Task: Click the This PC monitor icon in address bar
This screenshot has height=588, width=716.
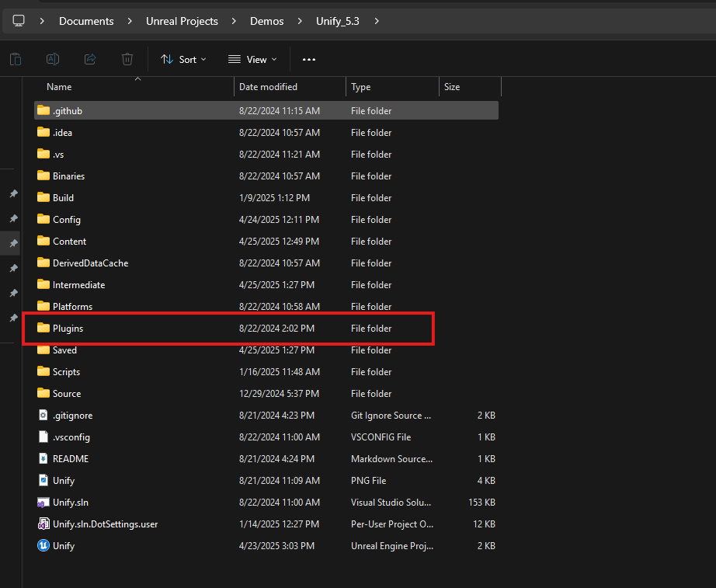Action: 19,21
